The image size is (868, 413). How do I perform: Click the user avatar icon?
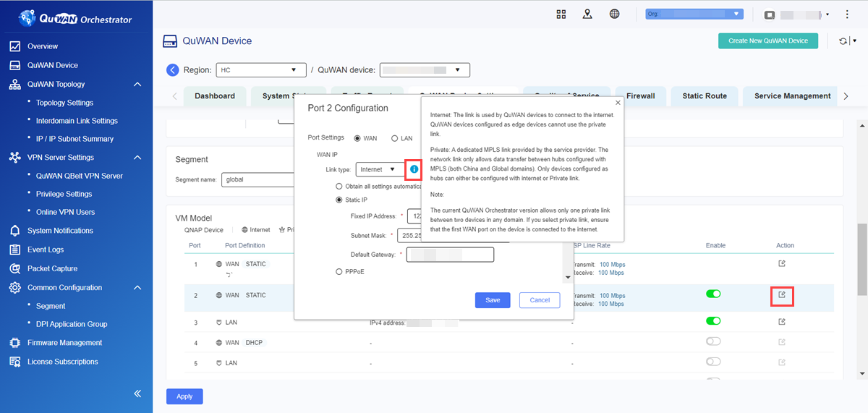770,14
